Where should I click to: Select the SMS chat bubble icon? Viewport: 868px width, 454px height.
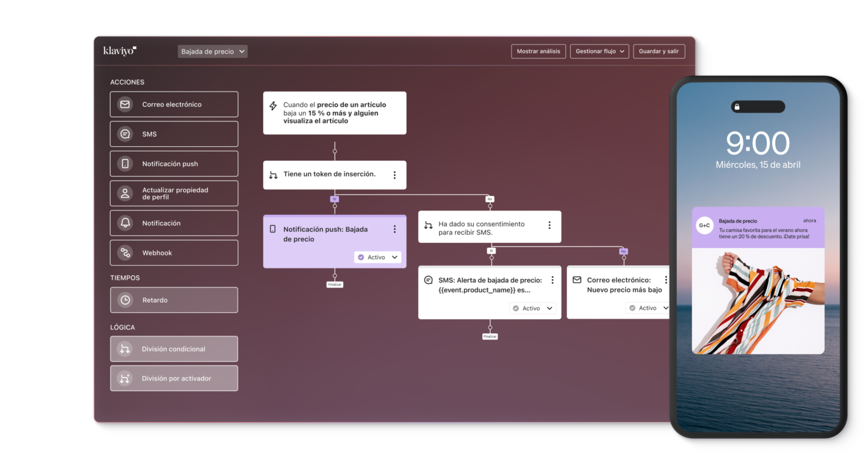[x=125, y=134]
